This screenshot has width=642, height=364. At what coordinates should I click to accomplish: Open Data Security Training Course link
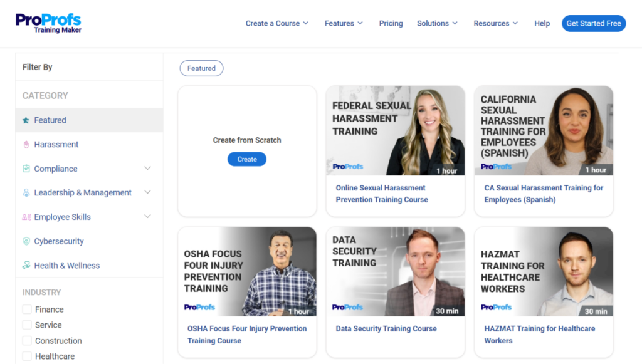tap(386, 328)
